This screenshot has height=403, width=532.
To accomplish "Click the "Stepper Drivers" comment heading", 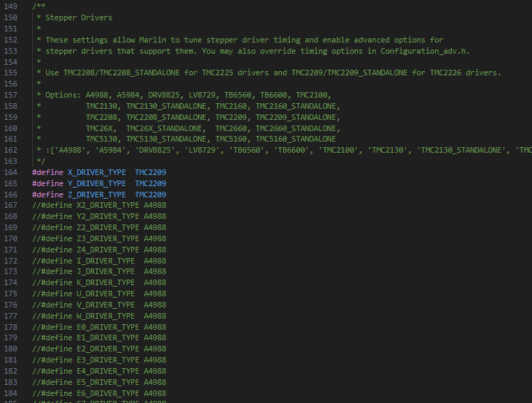I will click(x=78, y=17).
